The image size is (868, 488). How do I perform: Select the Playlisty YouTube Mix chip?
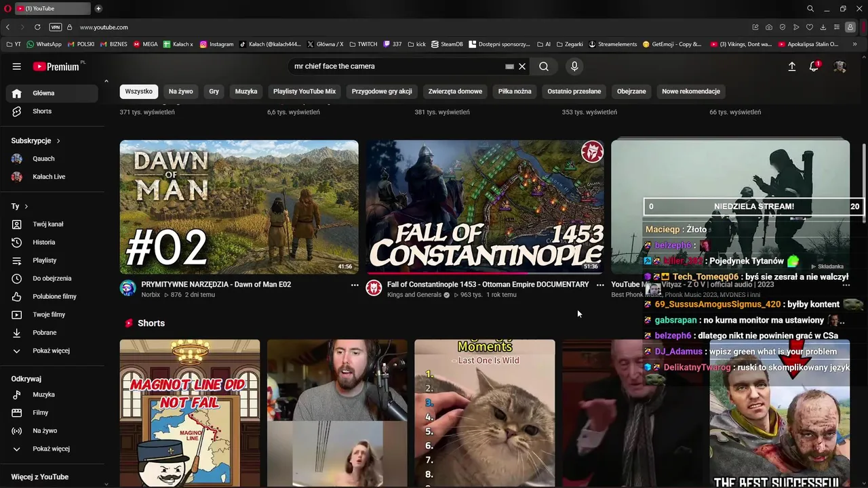click(304, 91)
